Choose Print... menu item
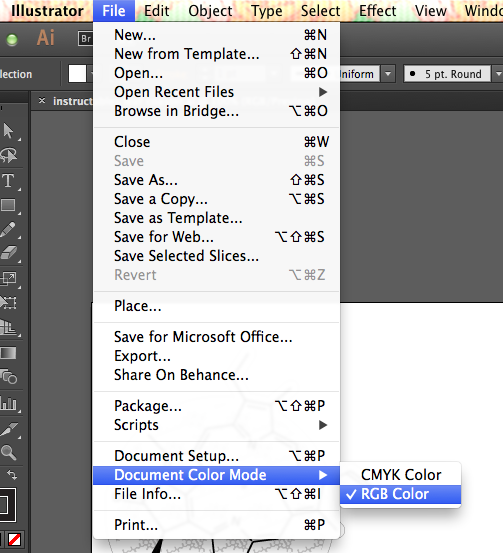 tap(216, 525)
